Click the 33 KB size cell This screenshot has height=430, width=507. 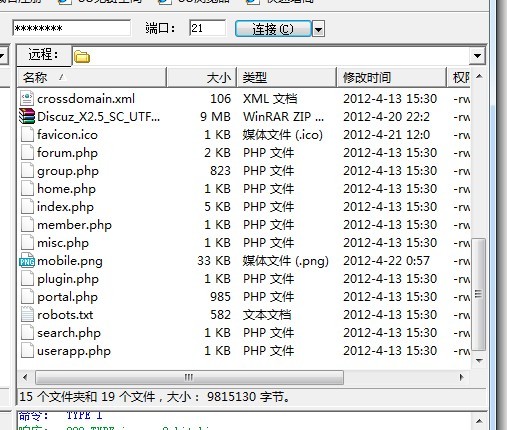(214, 261)
